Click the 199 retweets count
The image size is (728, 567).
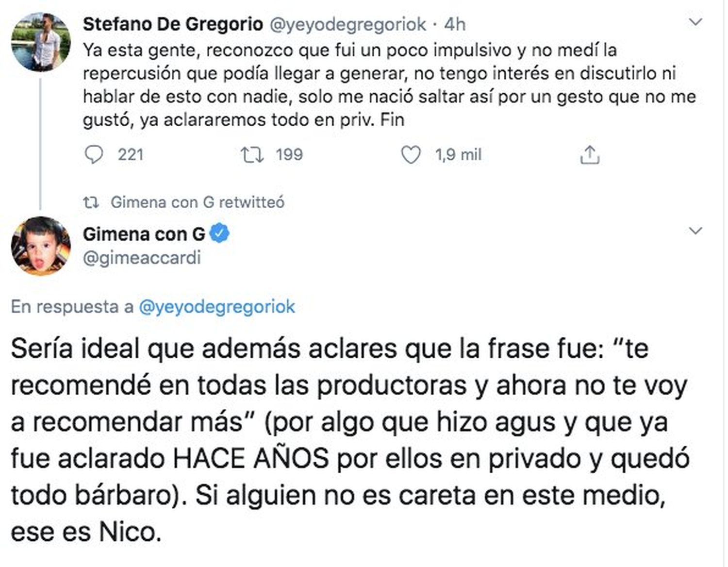click(289, 155)
